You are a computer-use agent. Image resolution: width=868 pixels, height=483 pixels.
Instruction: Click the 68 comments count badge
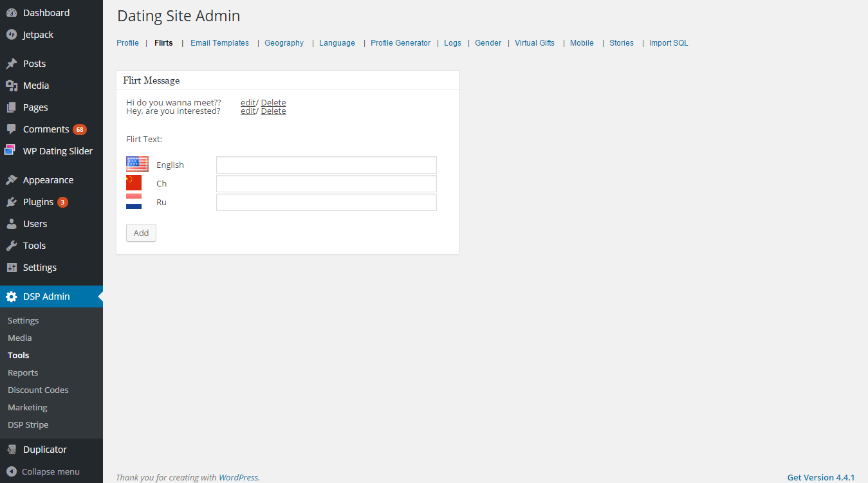80,129
